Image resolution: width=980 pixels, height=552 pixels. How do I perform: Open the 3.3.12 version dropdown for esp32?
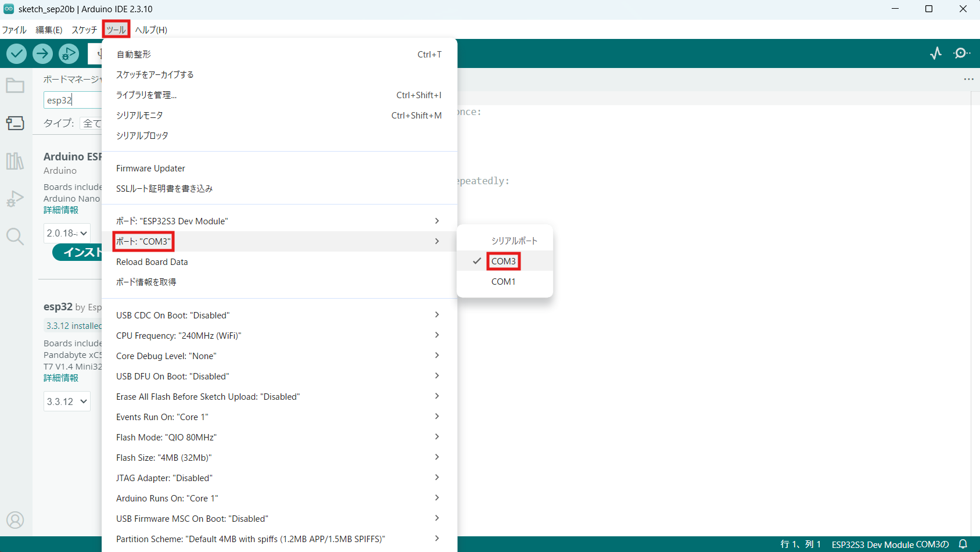coord(67,402)
